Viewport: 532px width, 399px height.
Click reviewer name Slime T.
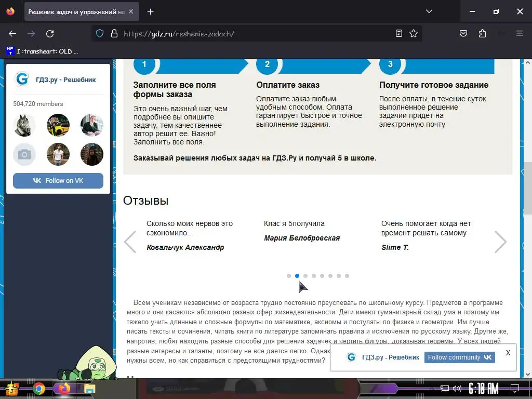tap(395, 247)
